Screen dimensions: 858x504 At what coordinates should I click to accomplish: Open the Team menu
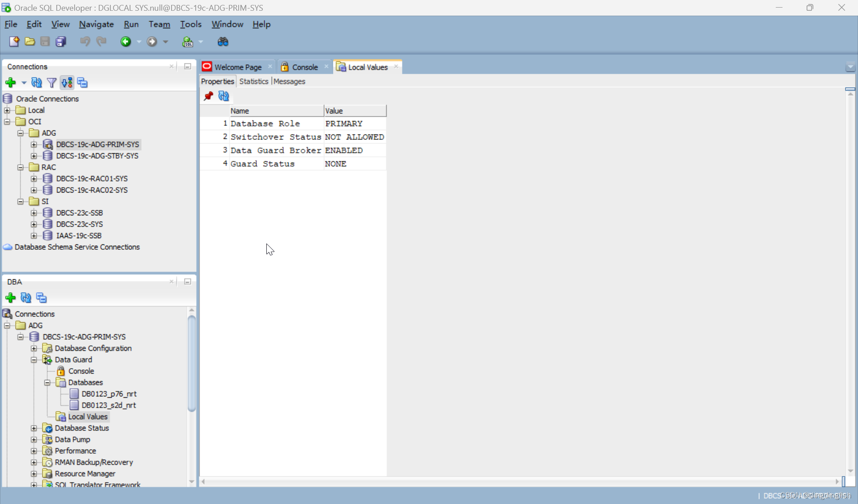pyautogui.click(x=159, y=24)
